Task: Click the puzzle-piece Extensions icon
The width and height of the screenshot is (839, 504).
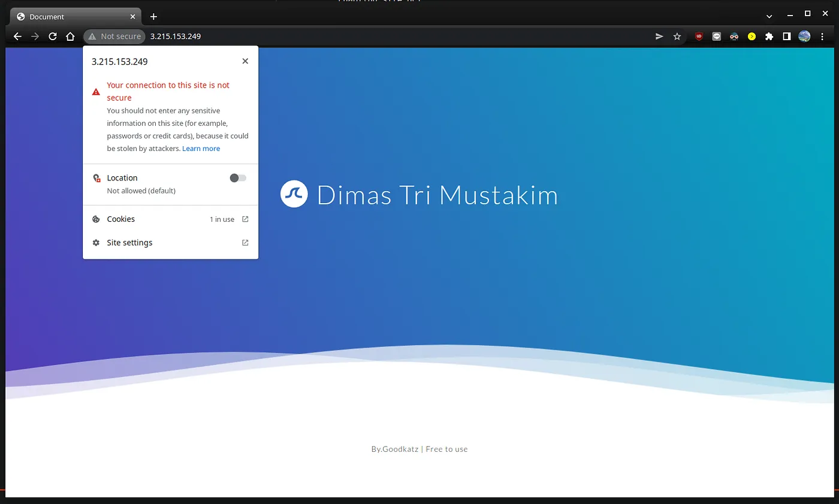Action: tap(769, 36)
